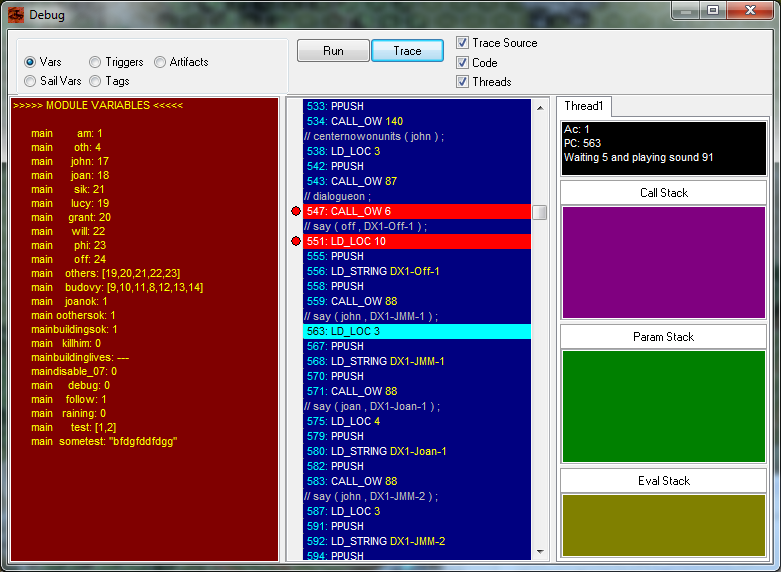
Task: Click the Param Stack header
Action: [663, 337]
